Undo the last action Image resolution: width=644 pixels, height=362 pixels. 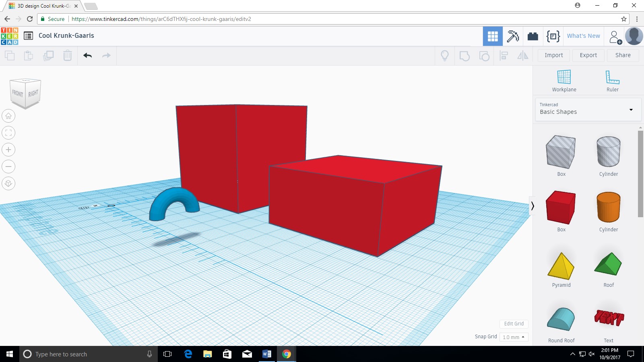point(87,56)
